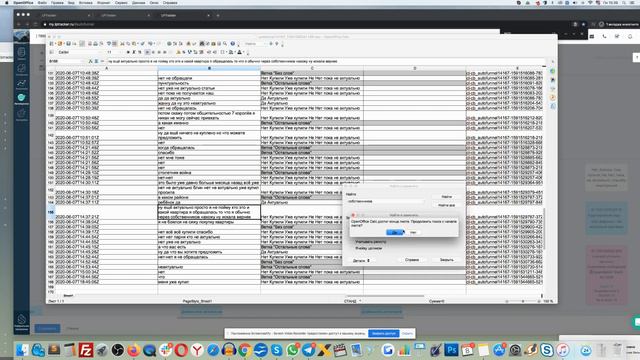The width and height of the screenshot is (640, 360).
Task: Click the Font color icon
Action: coord(240,52)
